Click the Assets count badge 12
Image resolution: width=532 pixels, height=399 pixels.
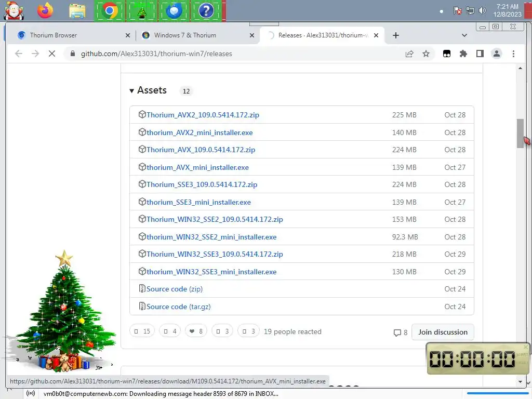point(186,91)
